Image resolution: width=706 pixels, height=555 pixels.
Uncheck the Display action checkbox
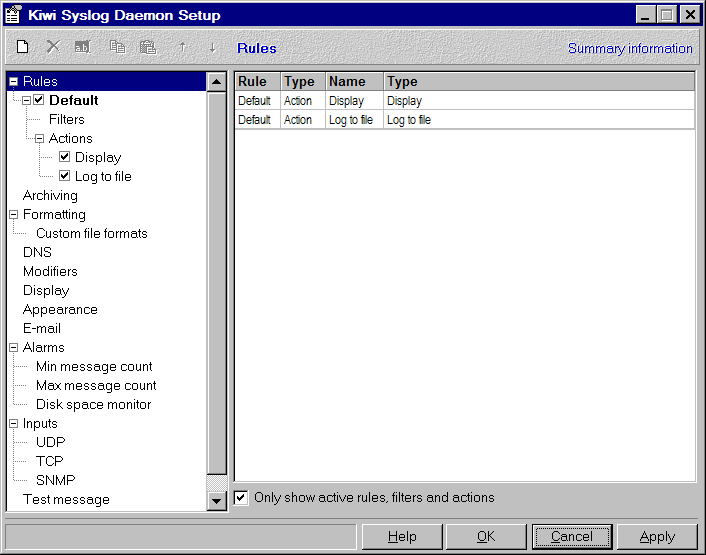64,157
